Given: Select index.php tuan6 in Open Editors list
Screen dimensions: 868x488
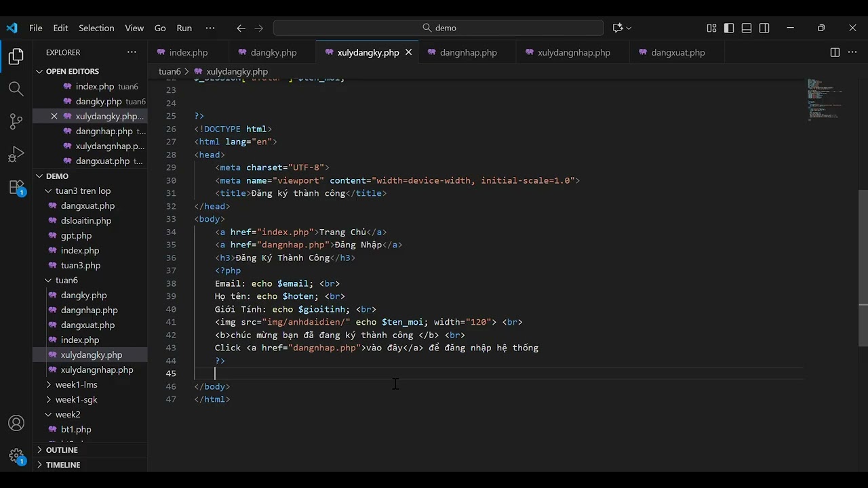Looking at the screenshot, I should (x=90, y=87).
